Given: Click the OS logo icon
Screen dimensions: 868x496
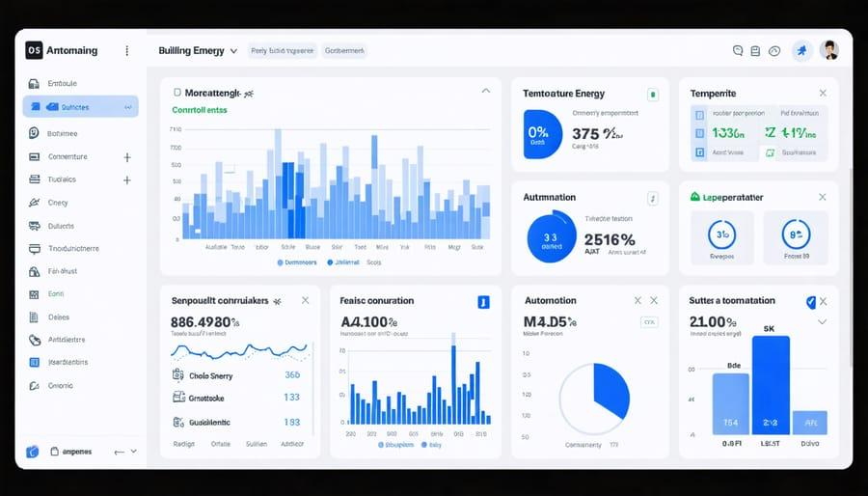Looking at the screenshot, I should tap(34, 50).
